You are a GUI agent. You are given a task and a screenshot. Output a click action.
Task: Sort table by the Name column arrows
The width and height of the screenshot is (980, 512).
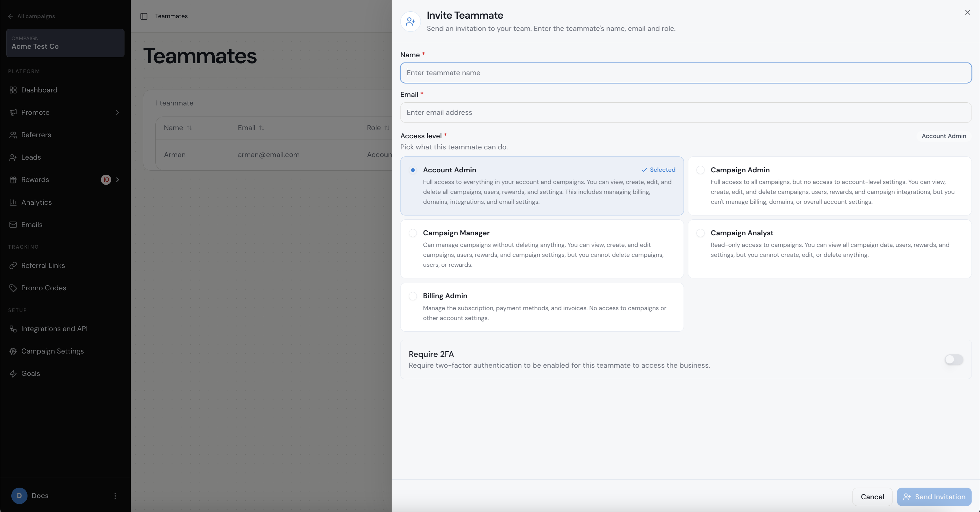[x=189, y=128]
